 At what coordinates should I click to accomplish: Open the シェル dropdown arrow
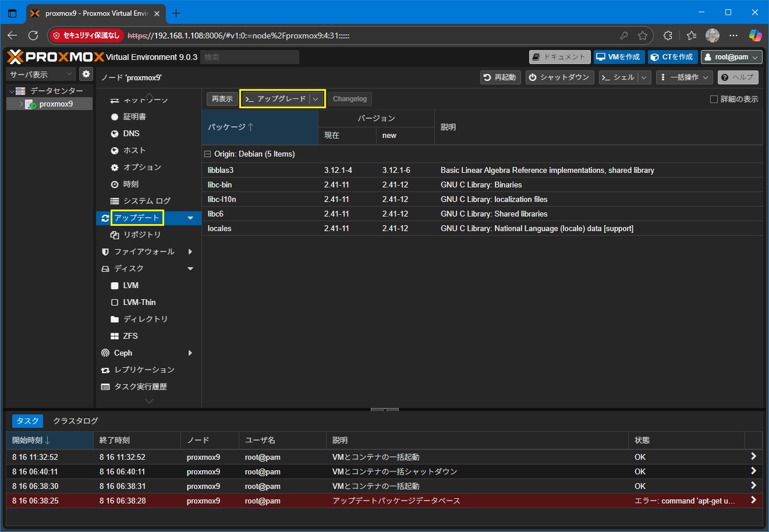(644, 77)
